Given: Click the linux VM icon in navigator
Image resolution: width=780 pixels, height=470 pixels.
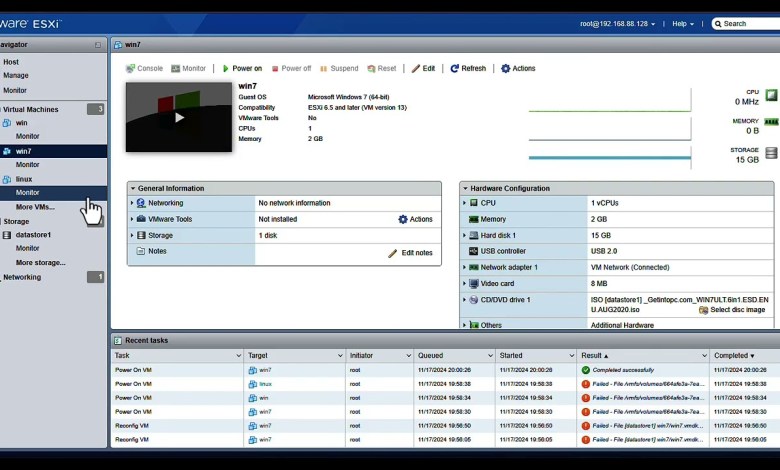Looking at the screenshot, I should coord(6,179).
